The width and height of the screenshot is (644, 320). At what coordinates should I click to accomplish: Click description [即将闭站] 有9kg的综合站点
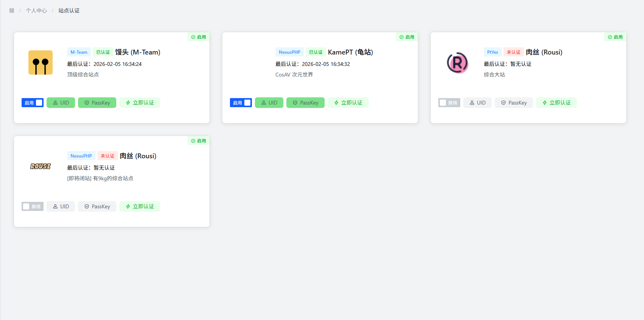click(100, 178)
